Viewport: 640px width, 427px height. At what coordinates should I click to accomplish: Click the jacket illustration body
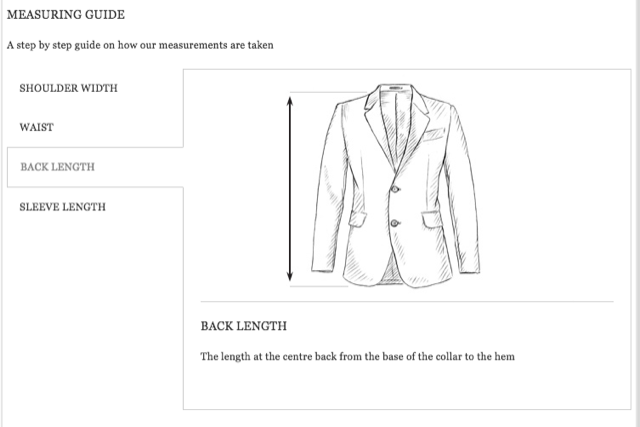click(396, 186)
